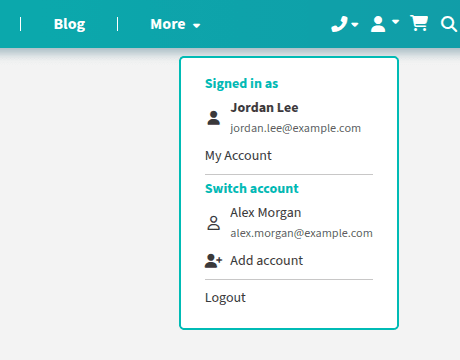Expand the More menu dropdown arrow
Viewport: 460px width, 360px height.
(x=197, y=25)
